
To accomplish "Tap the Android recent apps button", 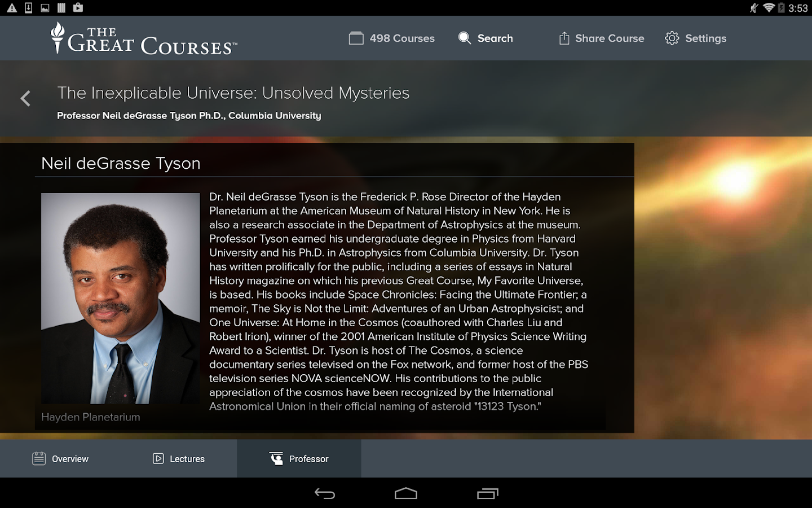I will pyautogui.click(x=488, y=493).
